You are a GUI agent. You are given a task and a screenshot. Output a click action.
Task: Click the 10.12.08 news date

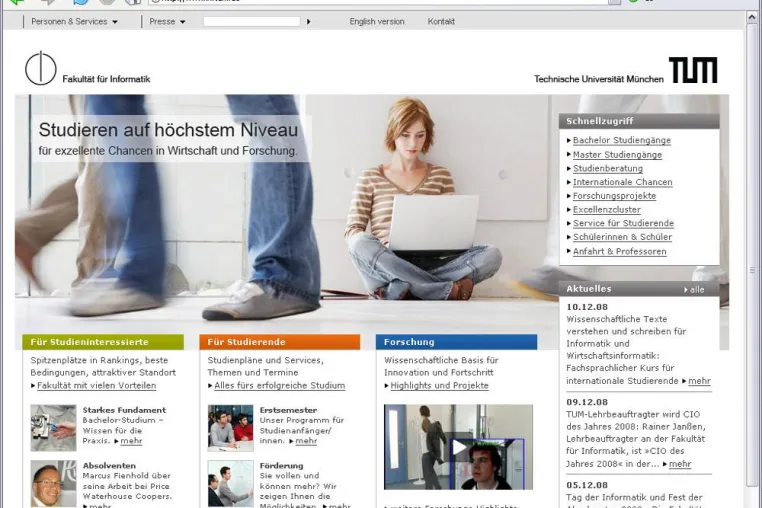587,307
